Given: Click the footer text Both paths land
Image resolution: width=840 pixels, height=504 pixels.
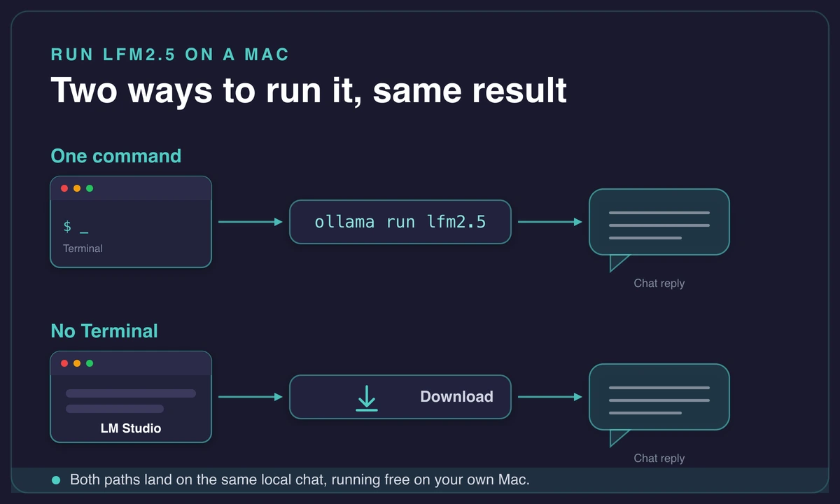Looking at the screenshot, I should coord(300,480).
